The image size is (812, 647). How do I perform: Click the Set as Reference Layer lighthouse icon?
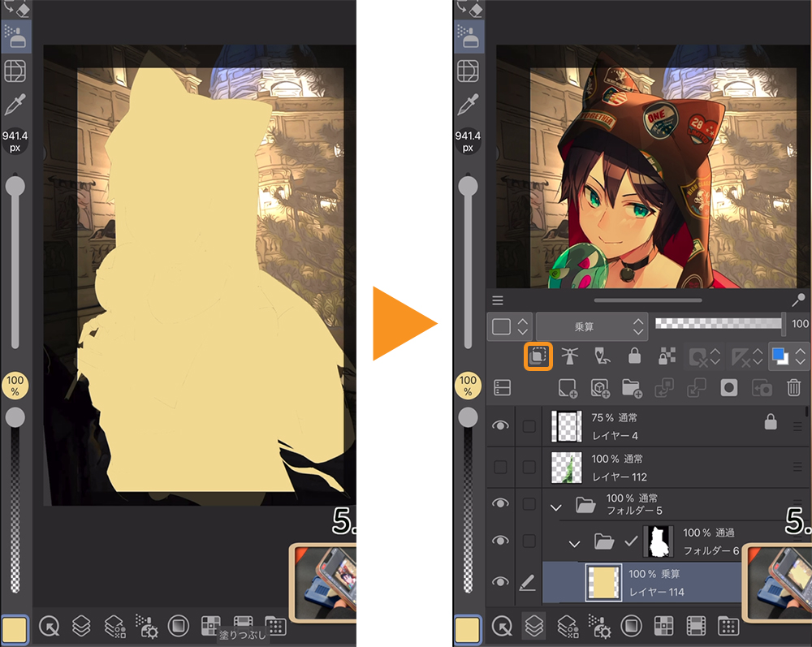pyautogui.click(x=571, y=356)
